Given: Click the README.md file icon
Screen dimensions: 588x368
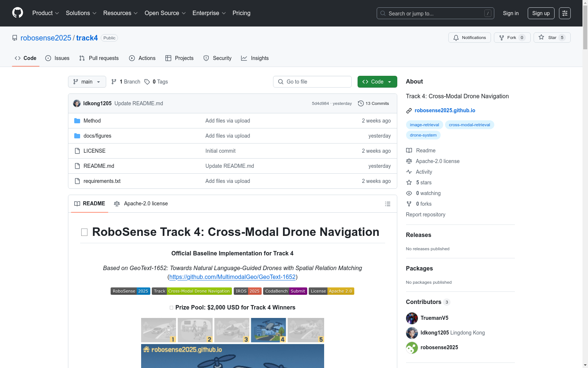Looking at the screenshot, I should point(77,166).
